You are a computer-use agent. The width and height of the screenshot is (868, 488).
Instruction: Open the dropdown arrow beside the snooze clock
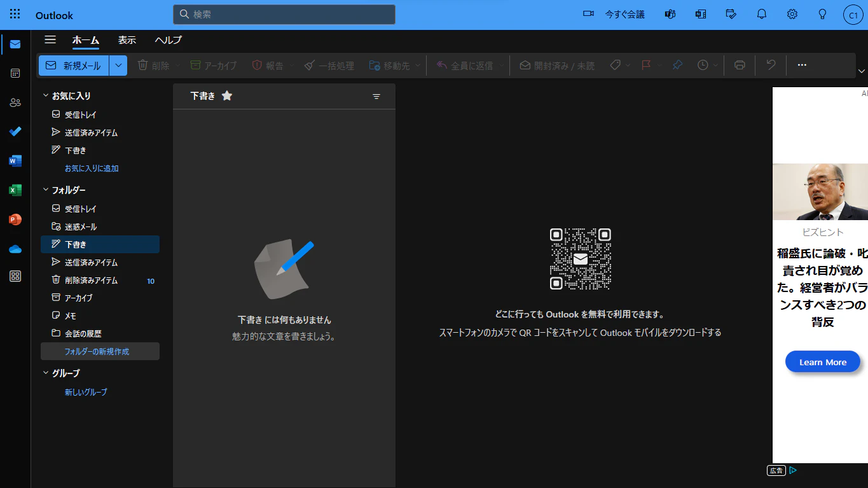(x=716, y=66)
